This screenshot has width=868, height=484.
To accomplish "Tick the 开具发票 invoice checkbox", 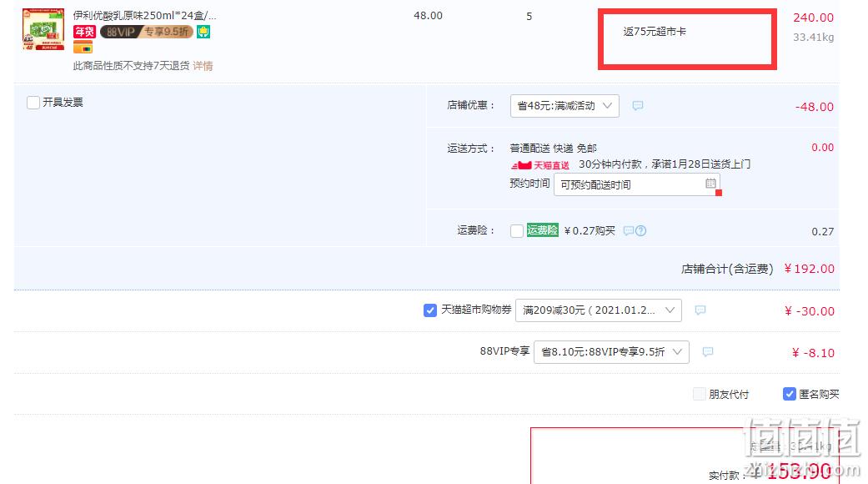I will [33, 103].
